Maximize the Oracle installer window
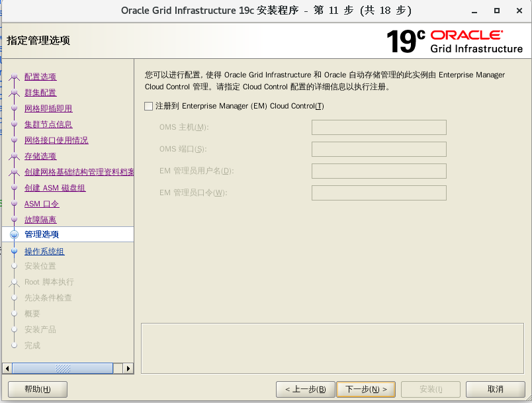 pos(497,11)
